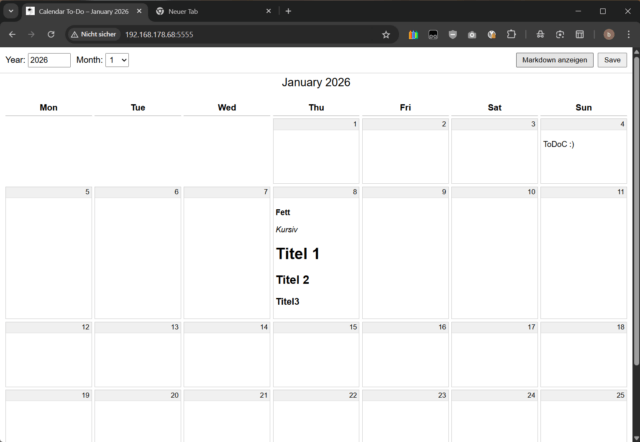Select the January 15 calendar cell

click(x=316, y=353)
